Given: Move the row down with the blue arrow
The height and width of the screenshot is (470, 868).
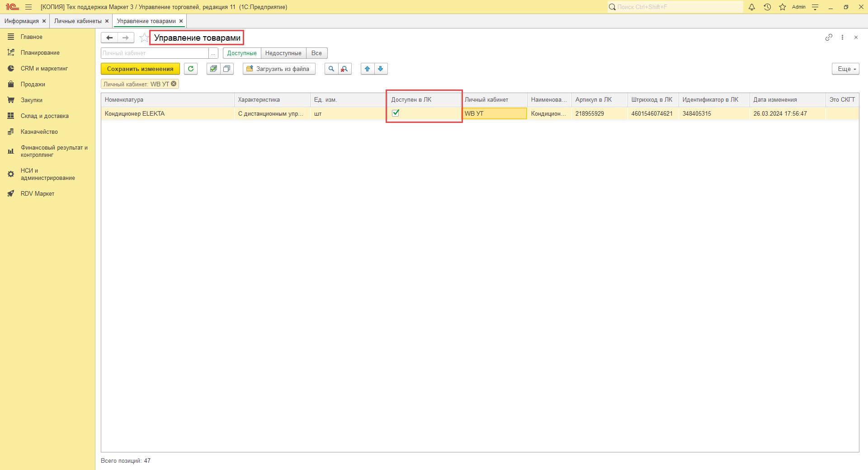Looking at the screenshot, I should pyautogui.click(x=381, y=69).
